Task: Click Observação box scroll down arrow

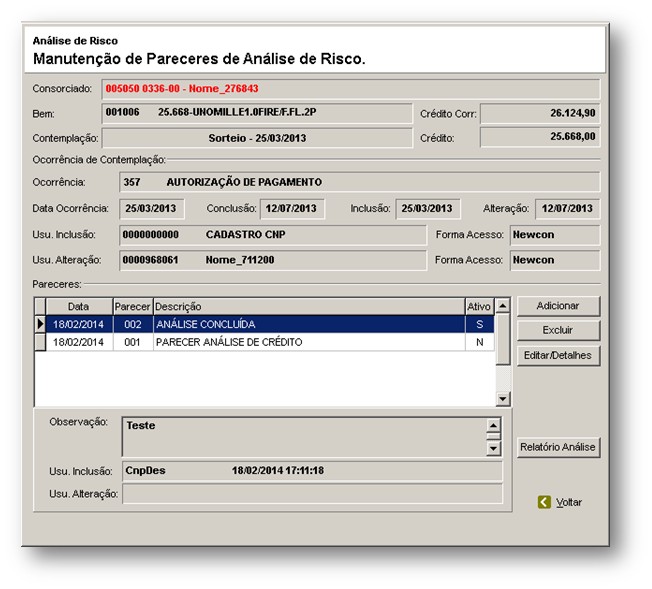Action: 493,448
